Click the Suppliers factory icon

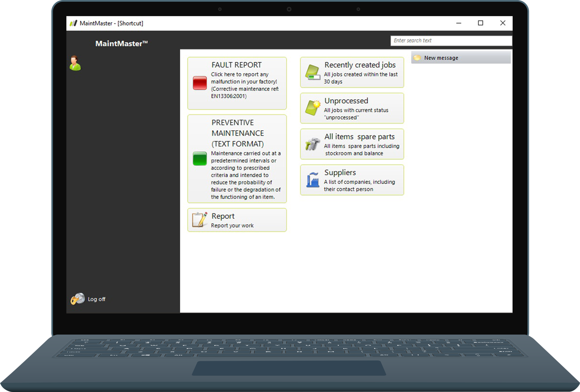(x=312, y=180)
